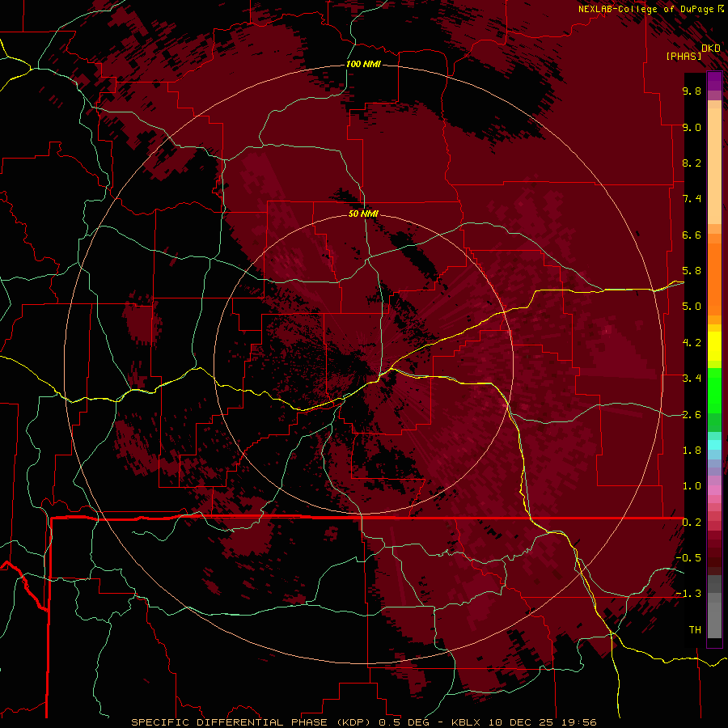Pick the bright green legend band beside 3.4
This screenshot has height=728, width=728.
tap(714, 389)
